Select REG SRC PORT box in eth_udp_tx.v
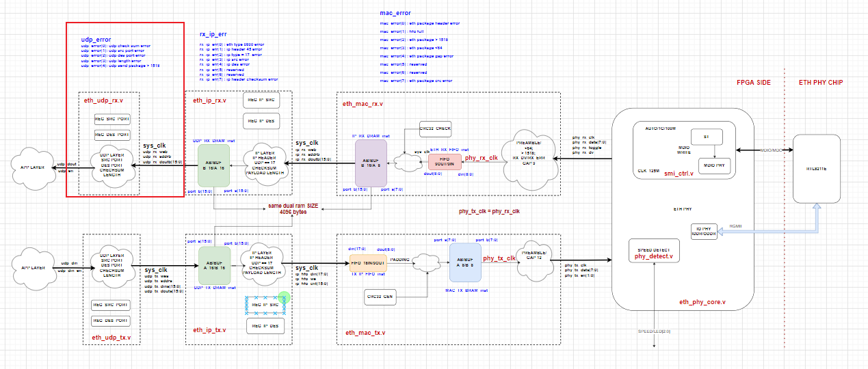 pyautogui.click(x=109, y=305)
